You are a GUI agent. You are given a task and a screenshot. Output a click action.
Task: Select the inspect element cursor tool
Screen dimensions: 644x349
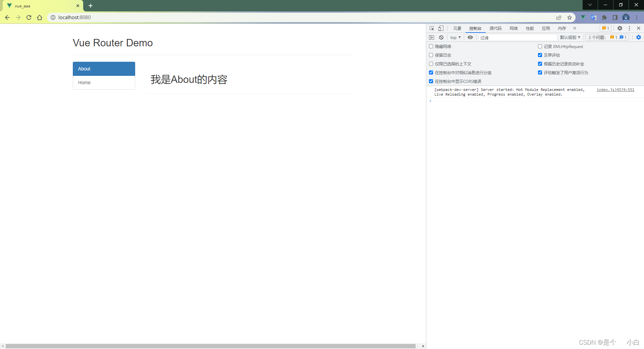pyautogui.click(x=432, y=28)
